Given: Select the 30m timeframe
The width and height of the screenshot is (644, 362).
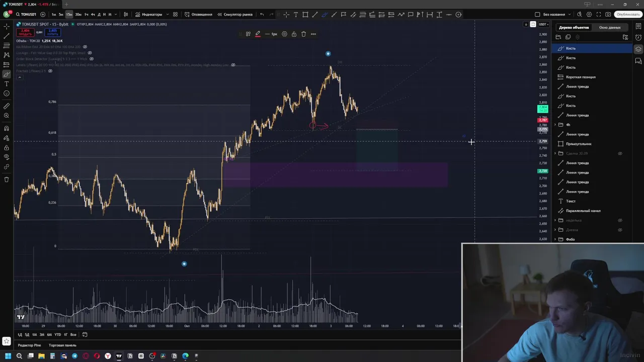Looking at the screenshot, I should pyautogui.click(x=78, y=15).
